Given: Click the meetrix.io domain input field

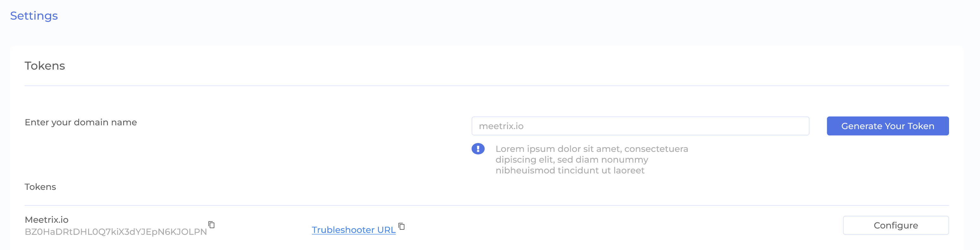Looking at the screenshot, I should [x=640, y=126].
